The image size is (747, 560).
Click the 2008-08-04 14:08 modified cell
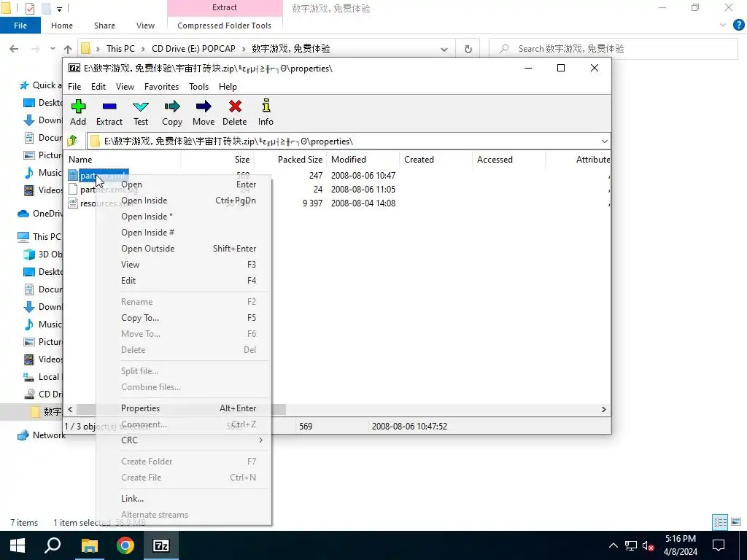click(x=363, y=203)
